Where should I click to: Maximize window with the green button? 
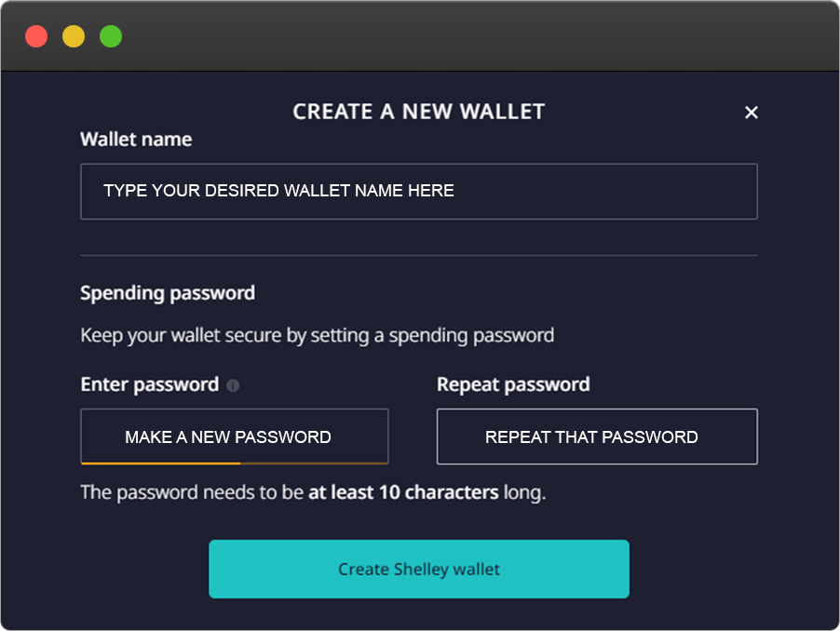[111, 36]
